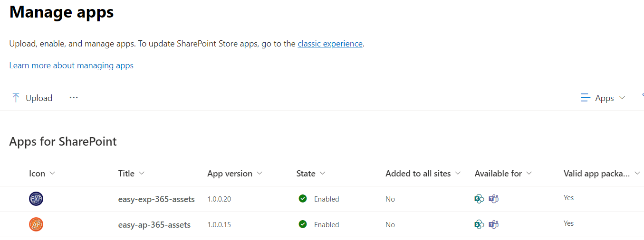Open the State column filter dropdown
The height and width of the screenshot is (240, 644).
323,174
